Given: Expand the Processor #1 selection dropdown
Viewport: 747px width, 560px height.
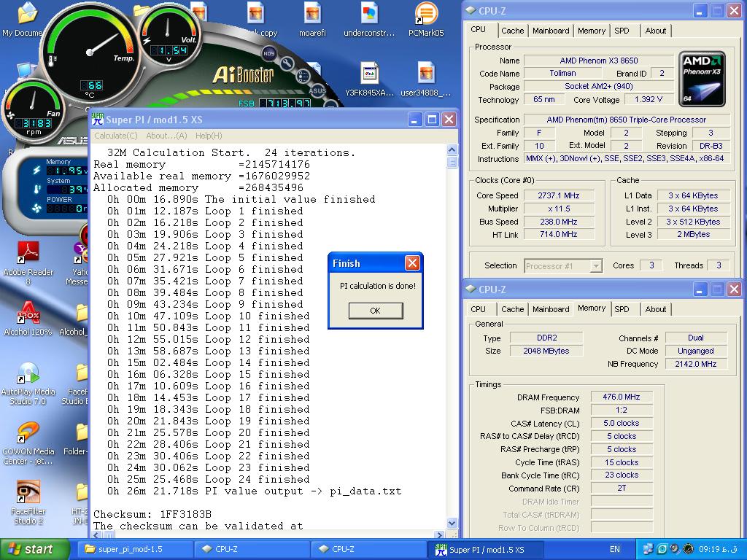Looking at the screenshot, I should pos(596,265).
